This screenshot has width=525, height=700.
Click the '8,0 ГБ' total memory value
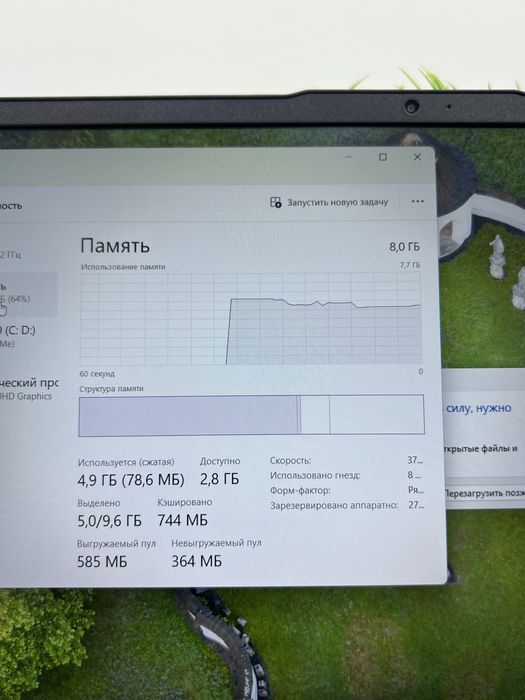404,247
